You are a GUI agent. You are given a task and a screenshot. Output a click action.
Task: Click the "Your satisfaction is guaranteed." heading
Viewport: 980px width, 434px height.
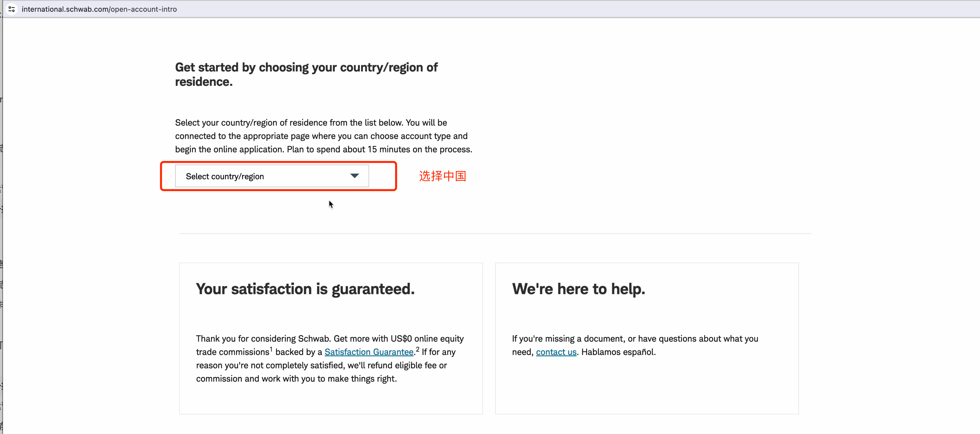pyautogui.click(x=305, y=289)
